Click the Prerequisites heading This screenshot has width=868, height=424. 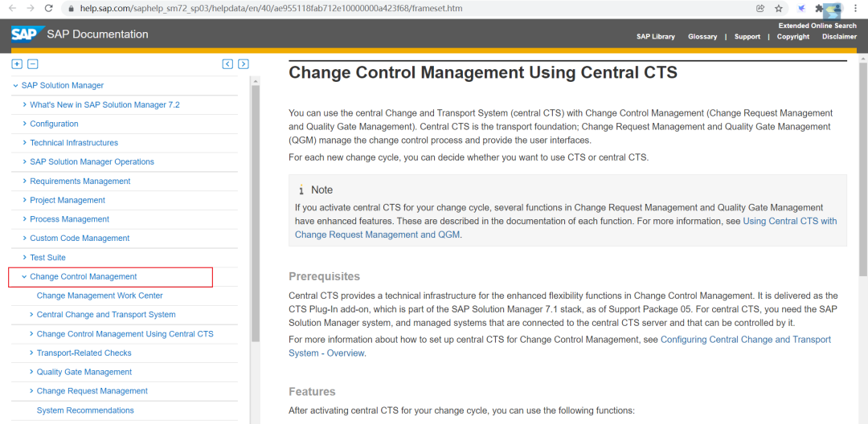[325, 276]
